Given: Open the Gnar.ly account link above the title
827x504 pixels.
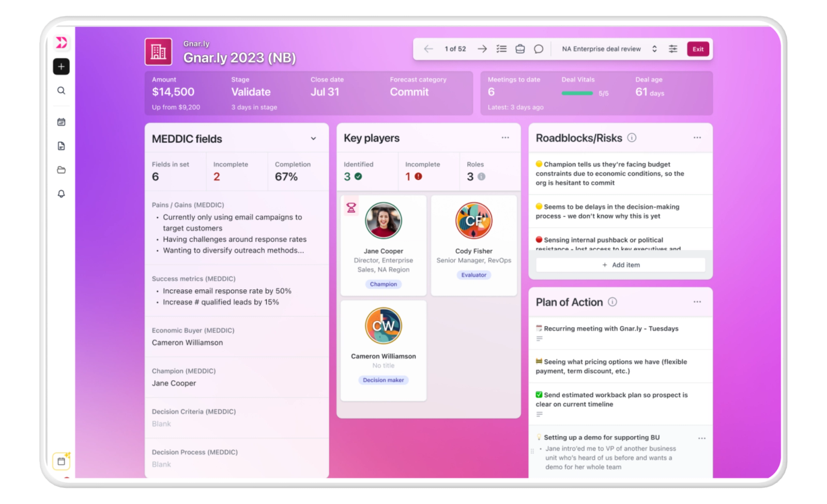Looking at the screenshot, I should click(x=196, y=44).
